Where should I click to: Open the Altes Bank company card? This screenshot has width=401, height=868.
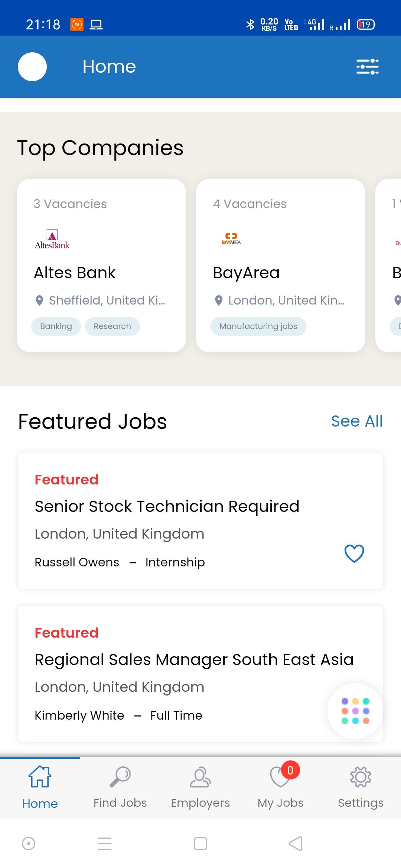pyautogui.click(x=101, y=266)
